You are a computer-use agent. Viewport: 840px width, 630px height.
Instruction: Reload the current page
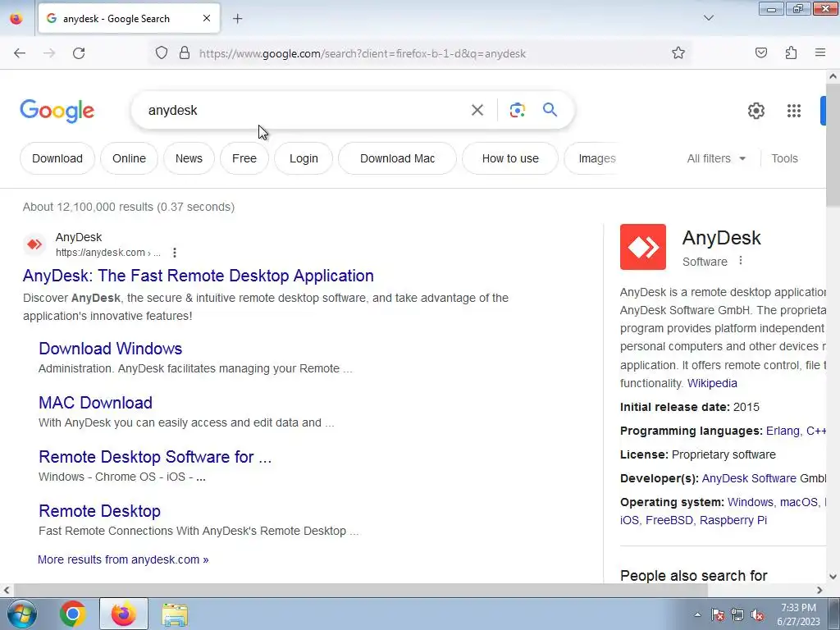(79, 53)
